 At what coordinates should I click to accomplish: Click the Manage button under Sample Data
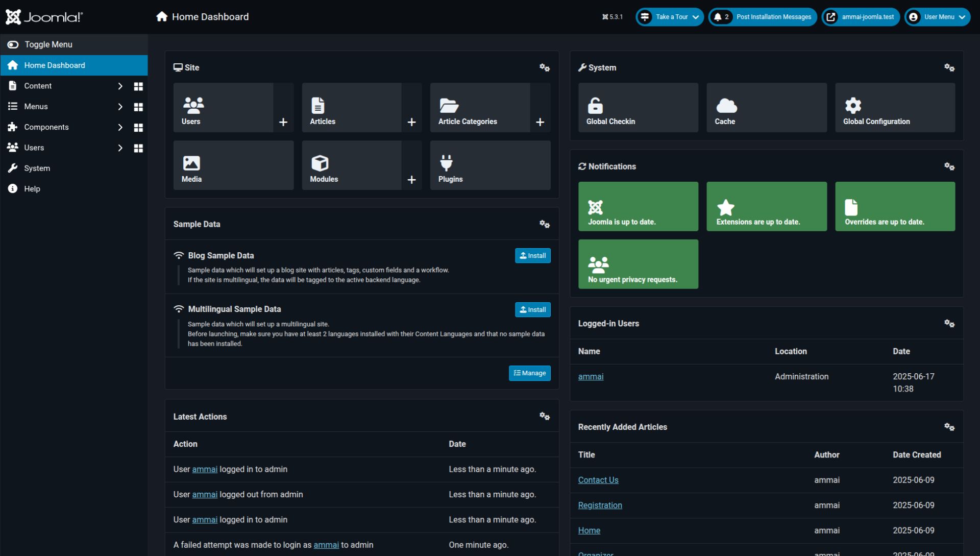(529, 373)
